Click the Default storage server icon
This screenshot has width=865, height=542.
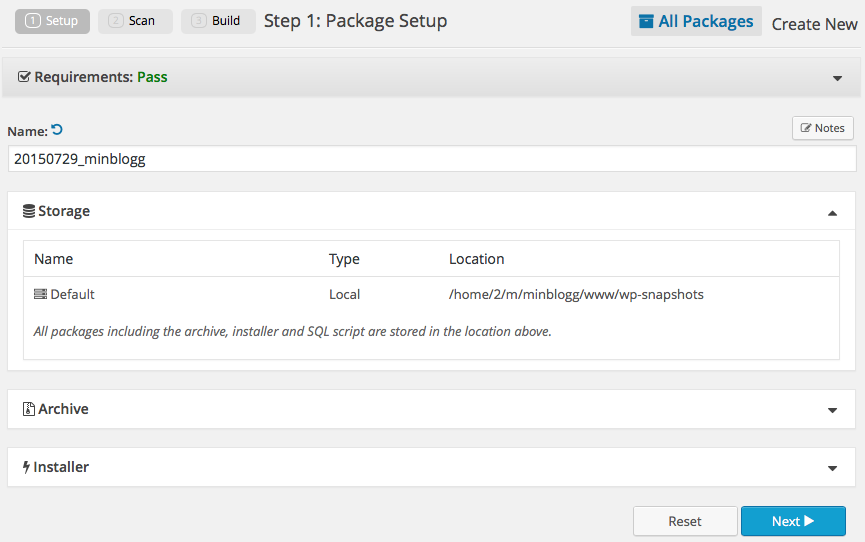coord(40,294)
